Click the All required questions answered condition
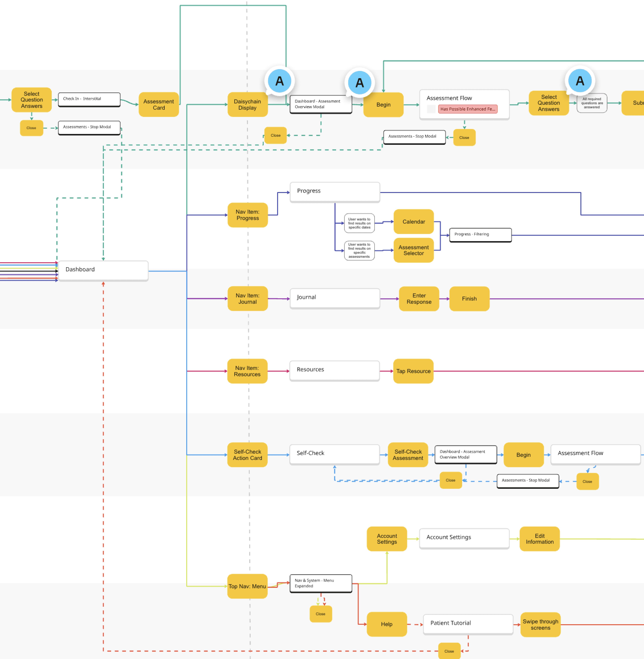Screen dimensions: 644x659 592,103
